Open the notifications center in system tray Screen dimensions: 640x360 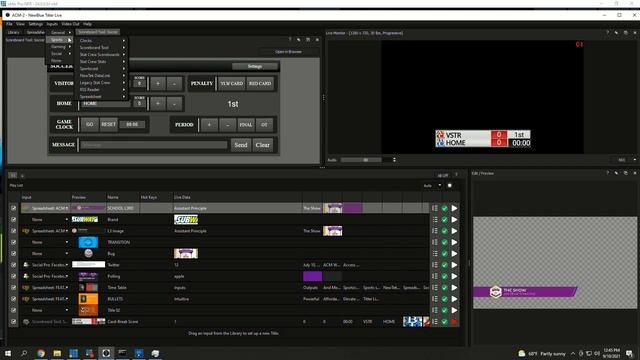(x=629, y=353)
